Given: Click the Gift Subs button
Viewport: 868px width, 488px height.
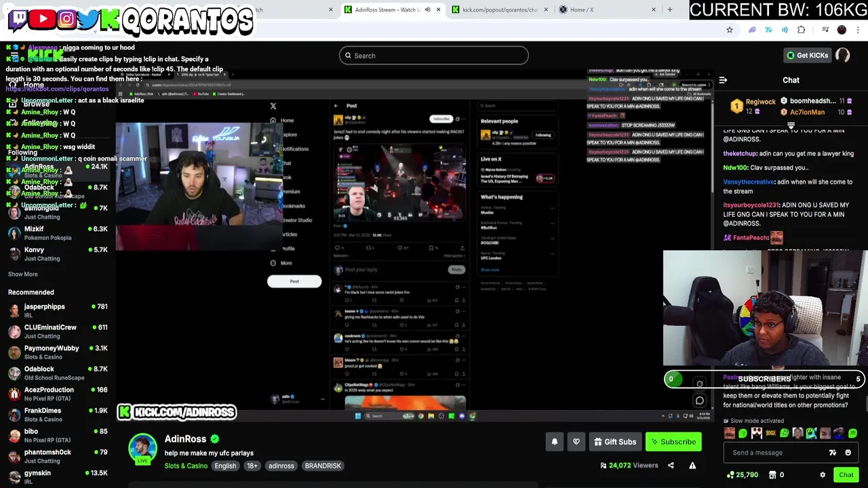Looking at the screenshot, I should [615, 442].
